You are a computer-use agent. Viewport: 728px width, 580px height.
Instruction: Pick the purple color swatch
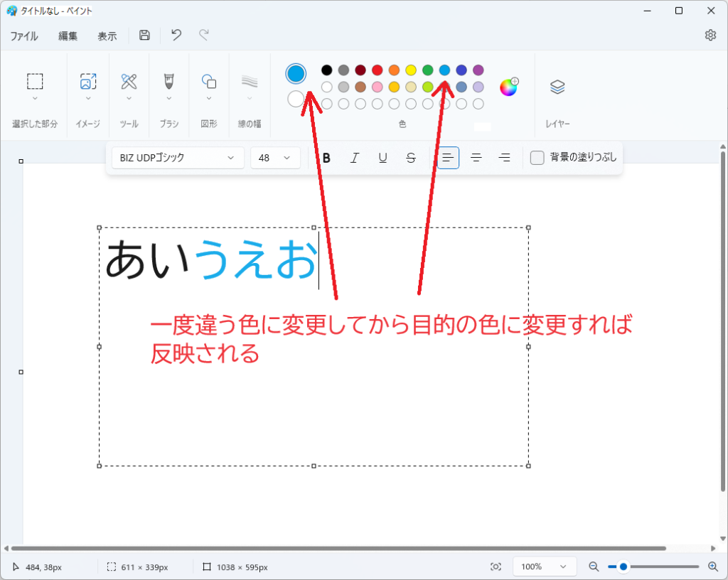tap(478, 70)
